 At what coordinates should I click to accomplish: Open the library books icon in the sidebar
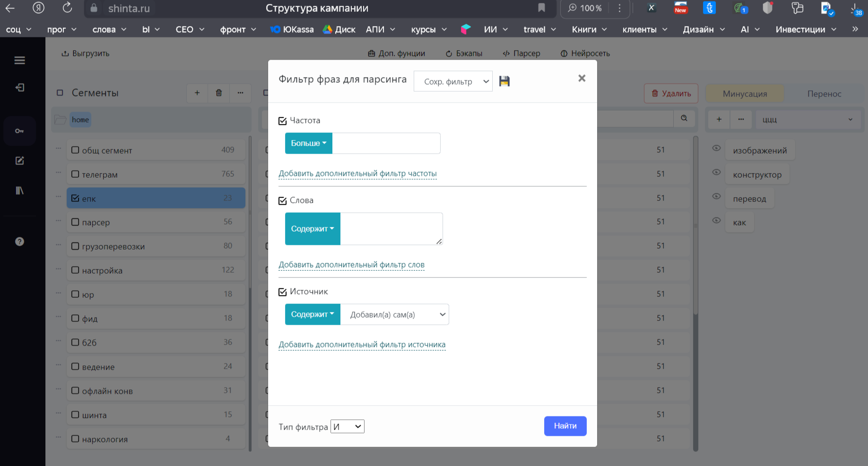[19, 190]
